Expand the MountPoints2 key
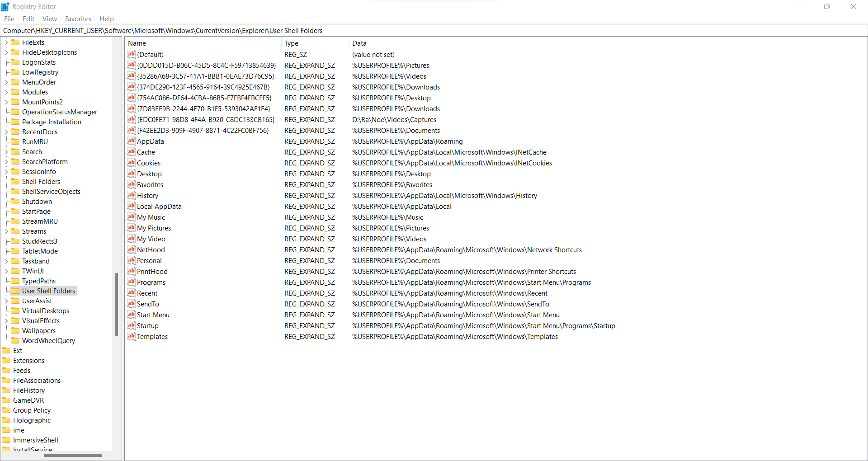Viewport: 868px width, 461px height. pyautogui.click(x=6, y=102)
